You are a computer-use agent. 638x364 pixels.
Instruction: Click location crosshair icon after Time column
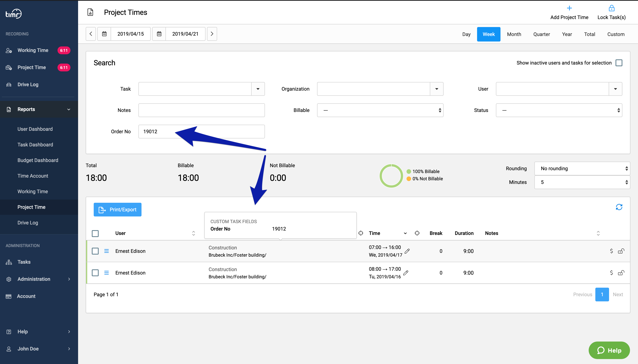tap(417, 233)
